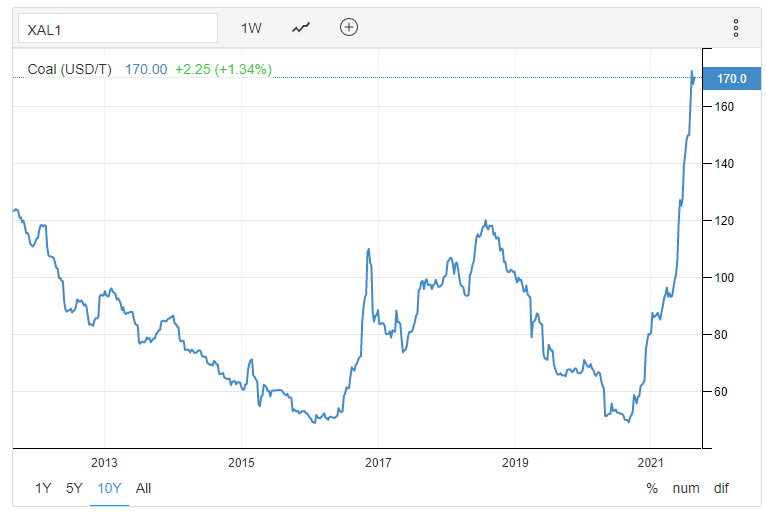Screen dimensions: 766x523
Task: Select the 5Y time range
Action: point(74,488)
